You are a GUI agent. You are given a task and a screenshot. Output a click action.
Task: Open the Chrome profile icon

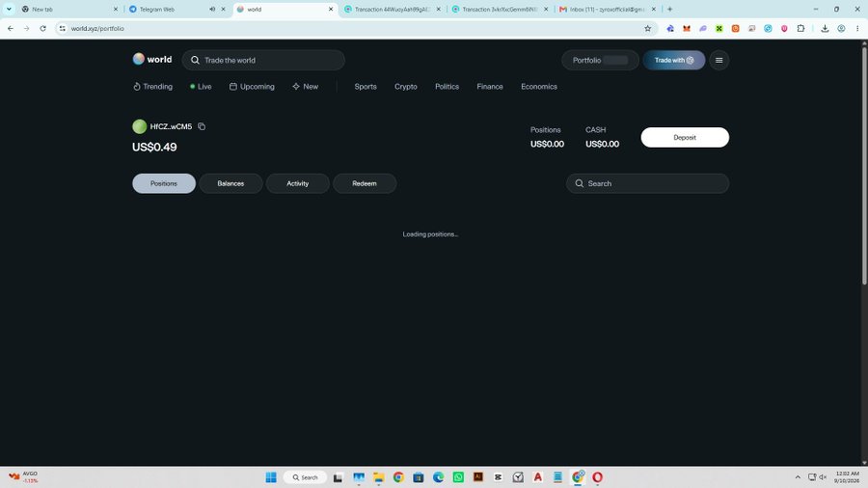tap(841, 28)
